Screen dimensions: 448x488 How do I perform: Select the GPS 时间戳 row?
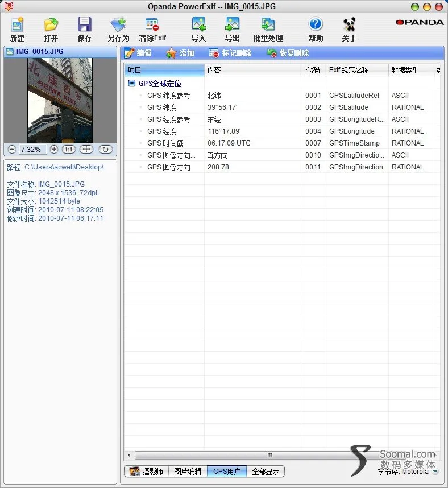click(x=282, y=143)
